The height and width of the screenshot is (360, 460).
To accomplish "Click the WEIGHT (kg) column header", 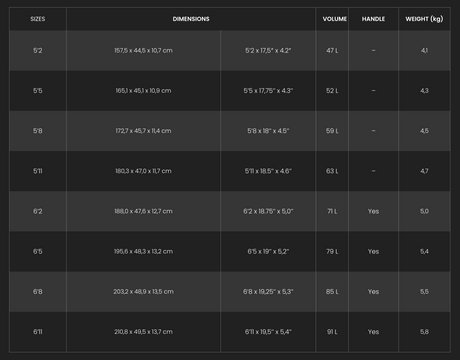I will [x=424, y=19].
